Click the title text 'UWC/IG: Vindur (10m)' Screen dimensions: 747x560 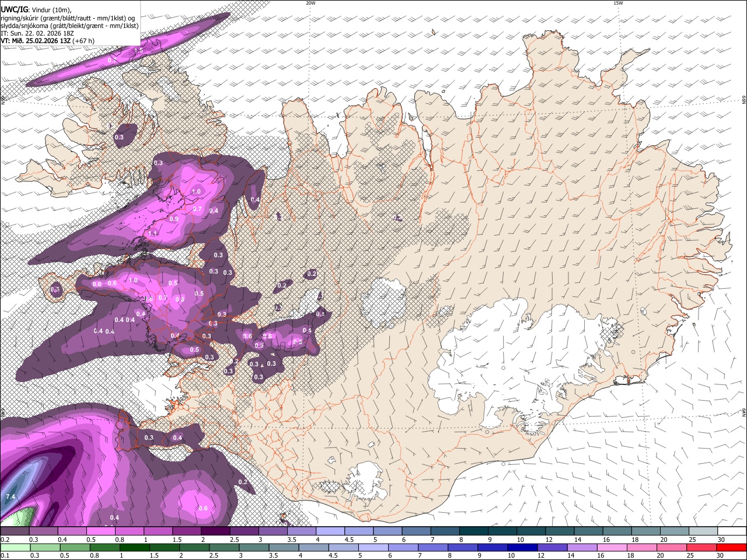pyautogui.click(x=36, y=9)
